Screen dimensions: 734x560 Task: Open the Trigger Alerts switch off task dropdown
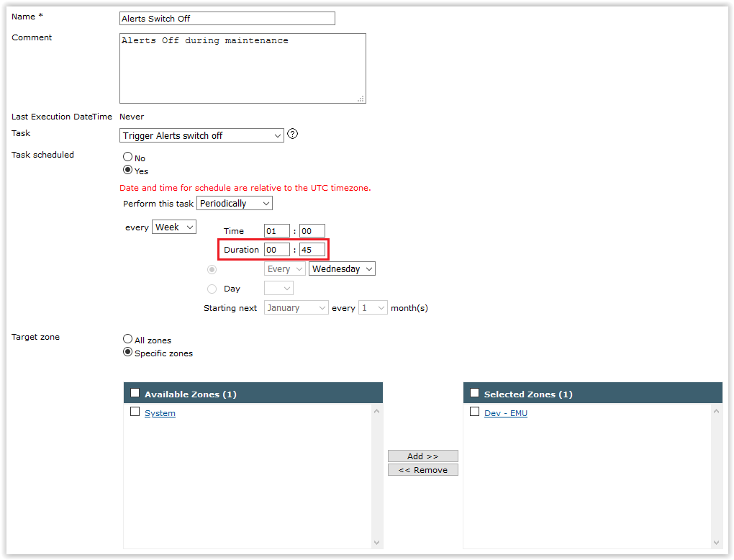201,136
